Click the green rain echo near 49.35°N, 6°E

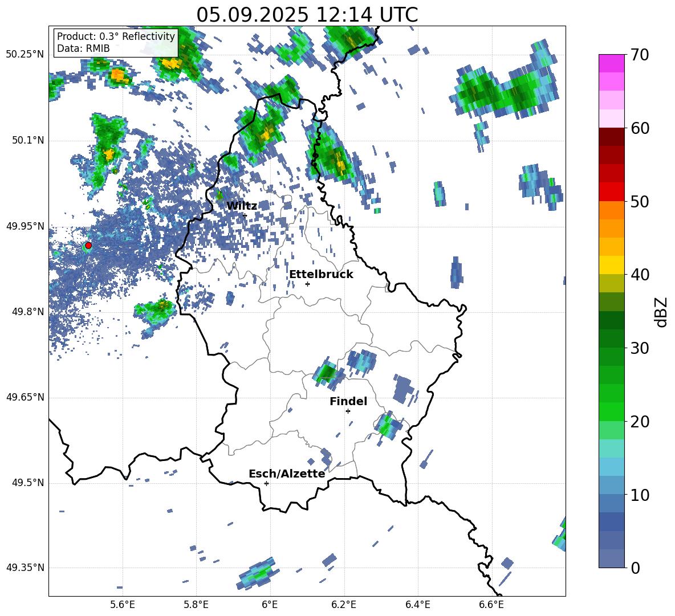(x=258, y=573)
